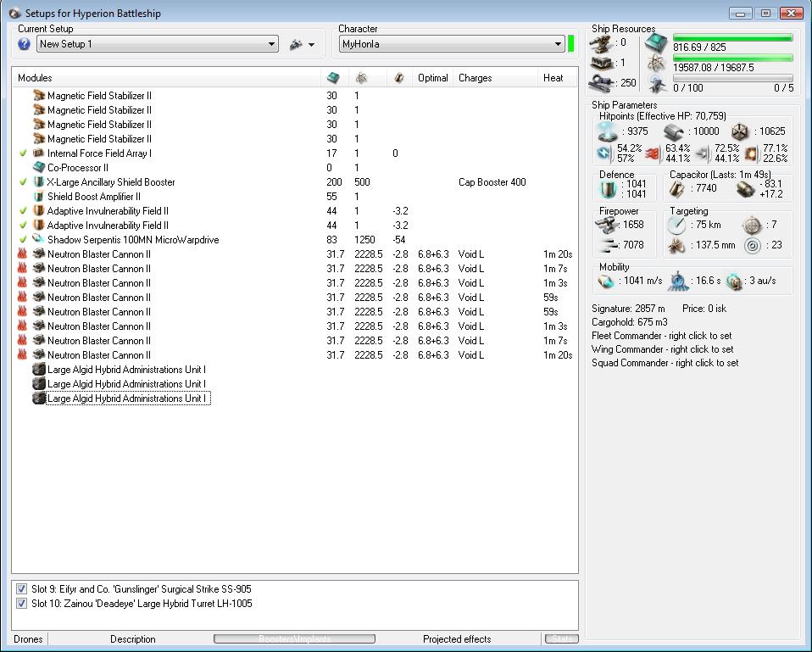The height and width of the screenshot is (652, 812).
Task: Click the CPU column header icon
Action: pos(333,78)
